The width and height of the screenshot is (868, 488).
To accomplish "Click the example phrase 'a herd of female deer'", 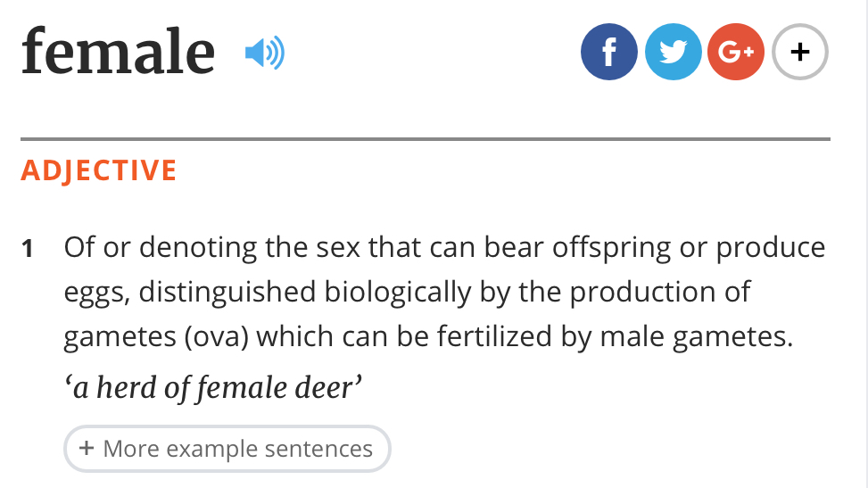I will (x=213, y=388).
